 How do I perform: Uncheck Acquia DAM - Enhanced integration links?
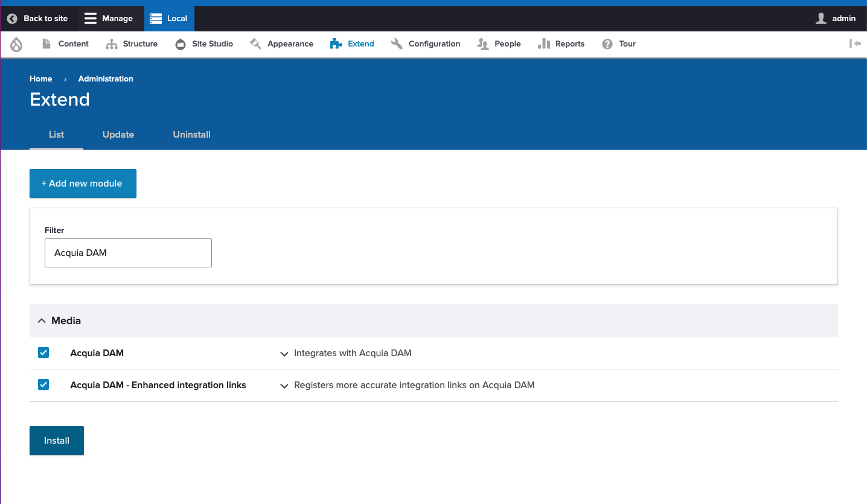(x=43, y=384)
